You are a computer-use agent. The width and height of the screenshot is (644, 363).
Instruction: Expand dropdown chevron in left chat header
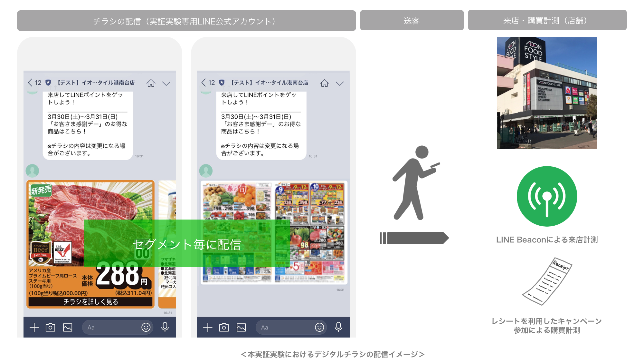pyautogui.click(x=166, y=83)
